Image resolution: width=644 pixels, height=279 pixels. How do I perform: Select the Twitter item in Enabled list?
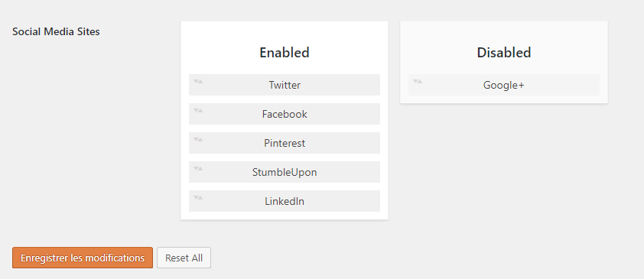point(285,85)
